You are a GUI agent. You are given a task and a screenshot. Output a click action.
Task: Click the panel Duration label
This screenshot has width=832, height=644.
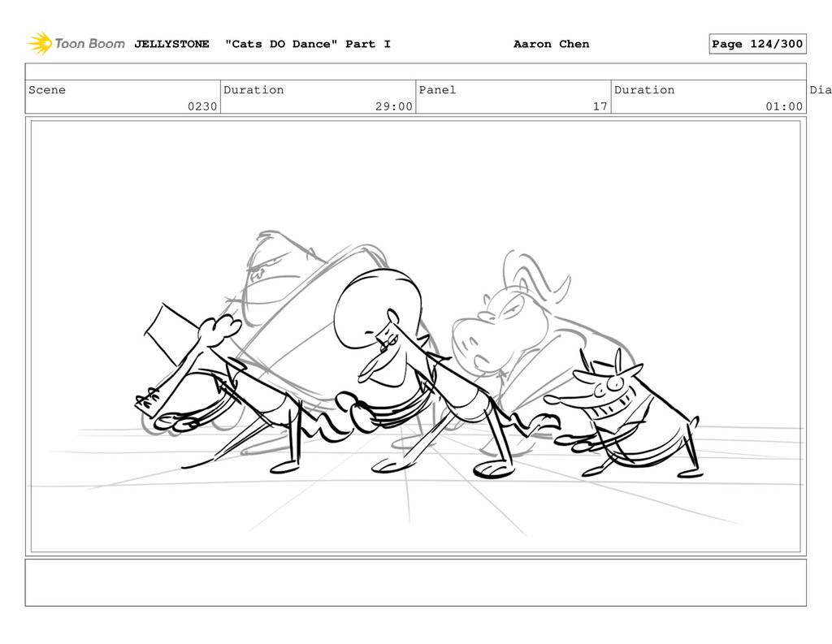(644, 89)
